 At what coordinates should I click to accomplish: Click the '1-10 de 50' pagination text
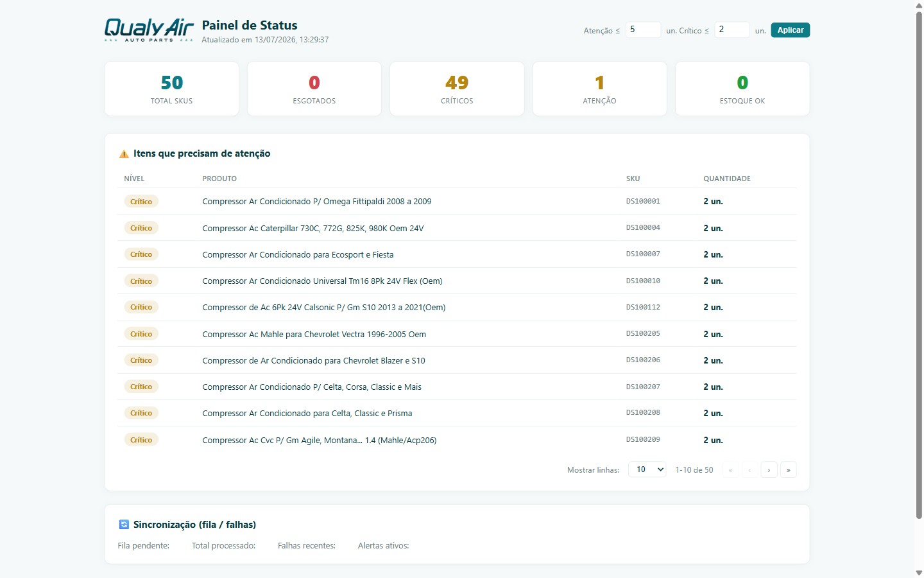[694, 470]
